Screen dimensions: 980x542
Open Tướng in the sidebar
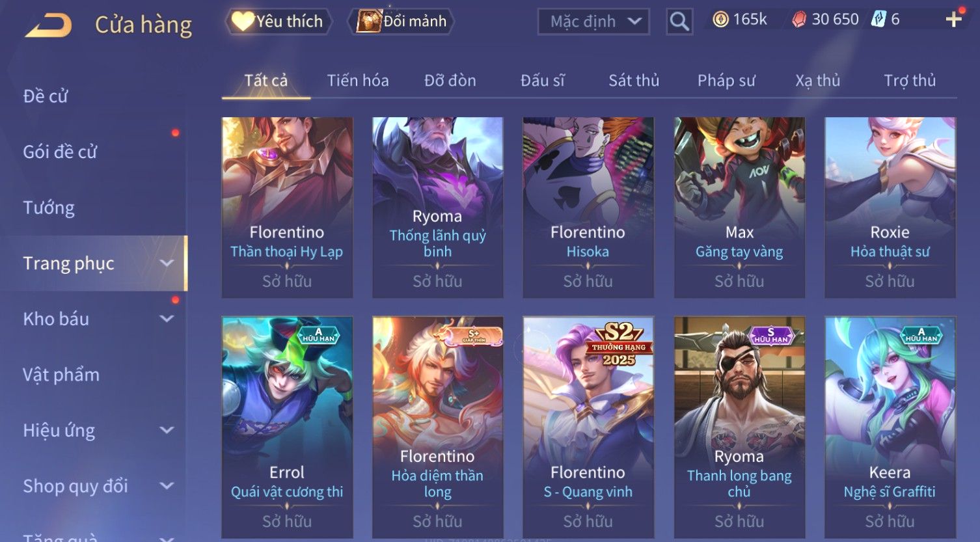49,208
